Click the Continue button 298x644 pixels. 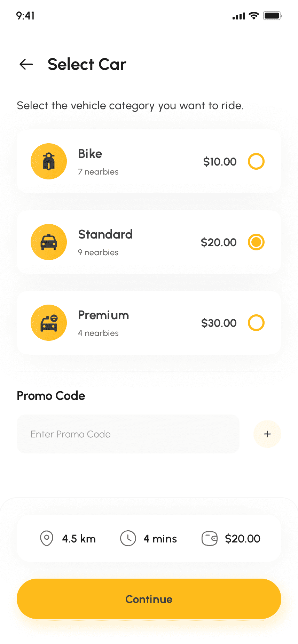149,599
